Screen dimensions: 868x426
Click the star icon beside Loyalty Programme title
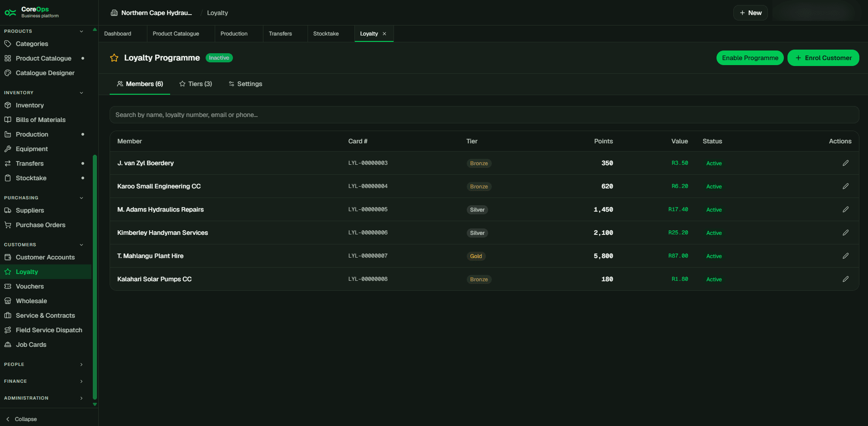click(114, 58)
